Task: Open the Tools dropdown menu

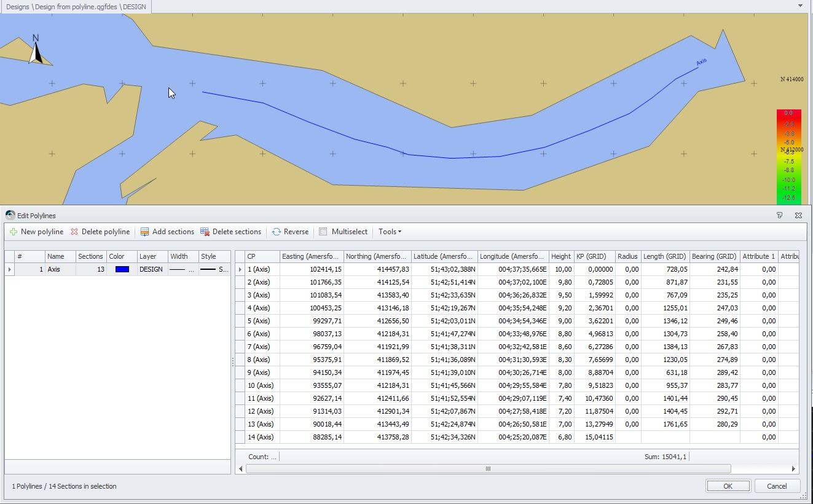Action: click(390, 232)
